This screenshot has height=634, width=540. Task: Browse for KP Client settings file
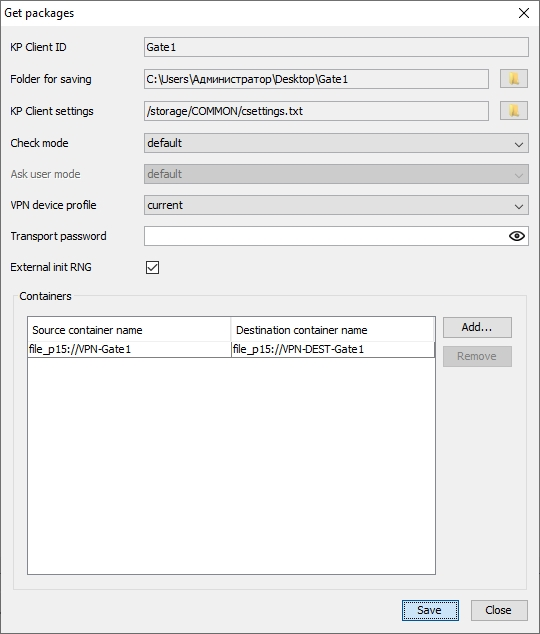click(x=514, y=111)
